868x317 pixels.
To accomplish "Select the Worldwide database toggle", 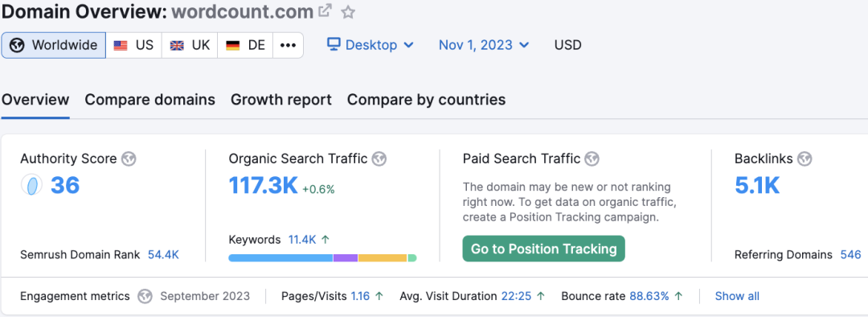I will pos(53,45).
